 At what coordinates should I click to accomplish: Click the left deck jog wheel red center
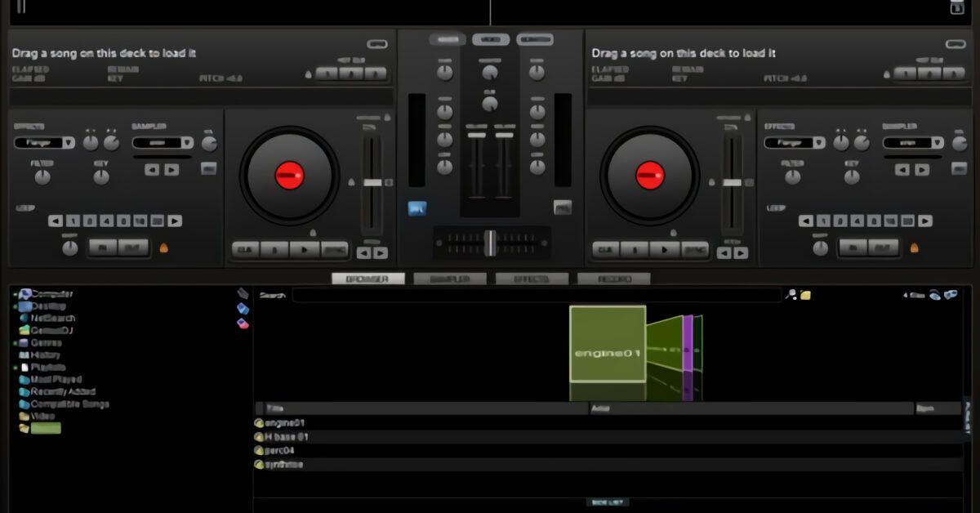289,175
